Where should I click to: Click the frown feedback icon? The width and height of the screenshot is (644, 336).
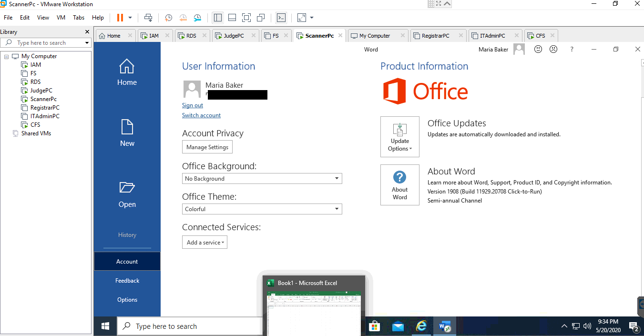coord(553,49)
